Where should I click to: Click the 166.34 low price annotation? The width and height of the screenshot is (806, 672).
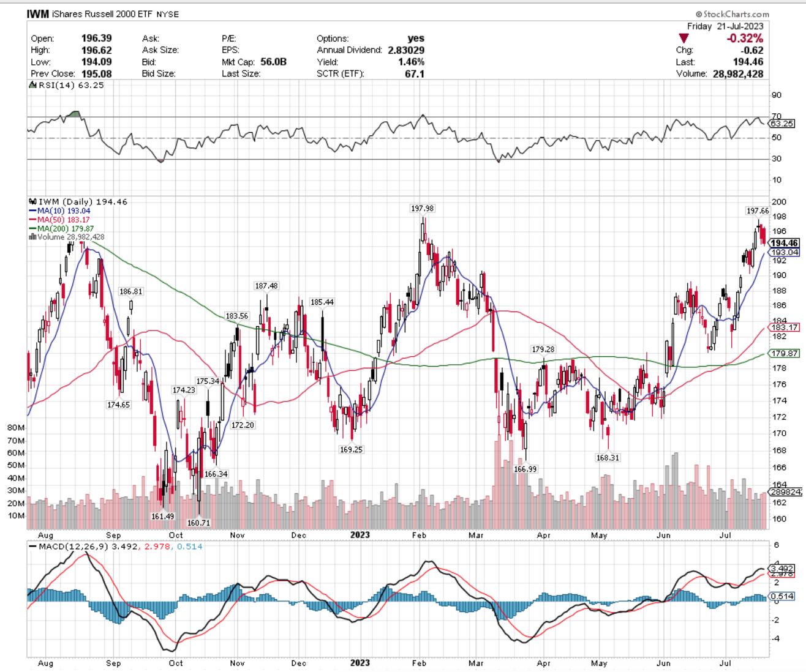[x=216, y=474]
